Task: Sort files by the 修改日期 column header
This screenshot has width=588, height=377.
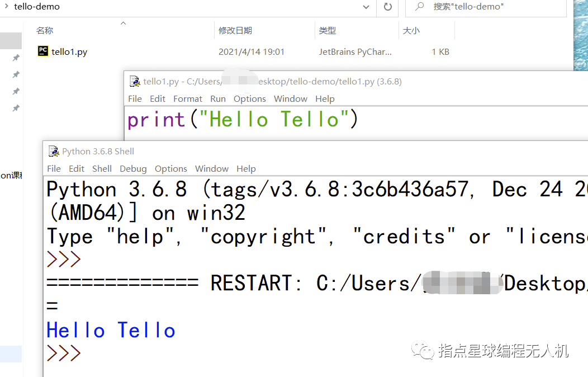Action: tap(235, 30)
